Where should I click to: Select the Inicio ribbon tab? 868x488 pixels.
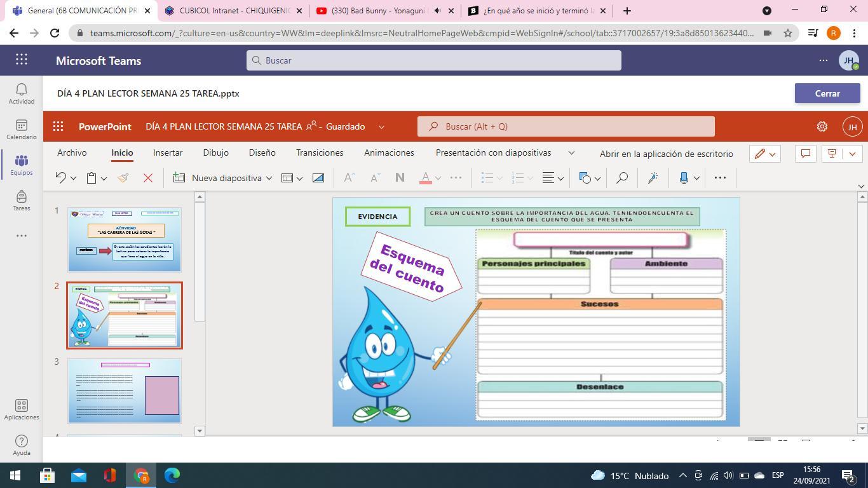point(122,153)
